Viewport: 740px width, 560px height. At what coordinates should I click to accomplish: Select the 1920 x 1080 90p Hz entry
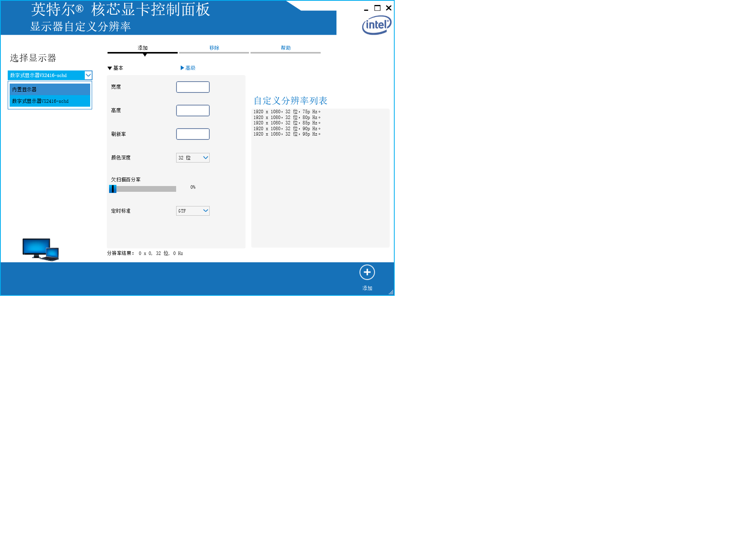point(287,129)
